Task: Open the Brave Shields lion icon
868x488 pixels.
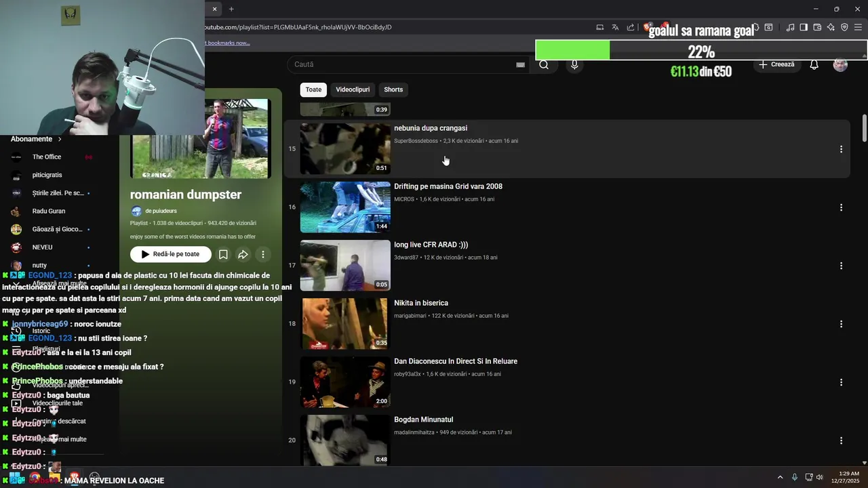Action: 648,27
